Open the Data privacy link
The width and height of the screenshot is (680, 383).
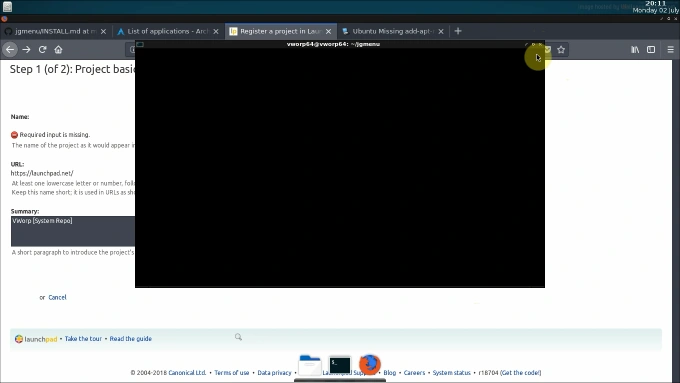[274, 373]
